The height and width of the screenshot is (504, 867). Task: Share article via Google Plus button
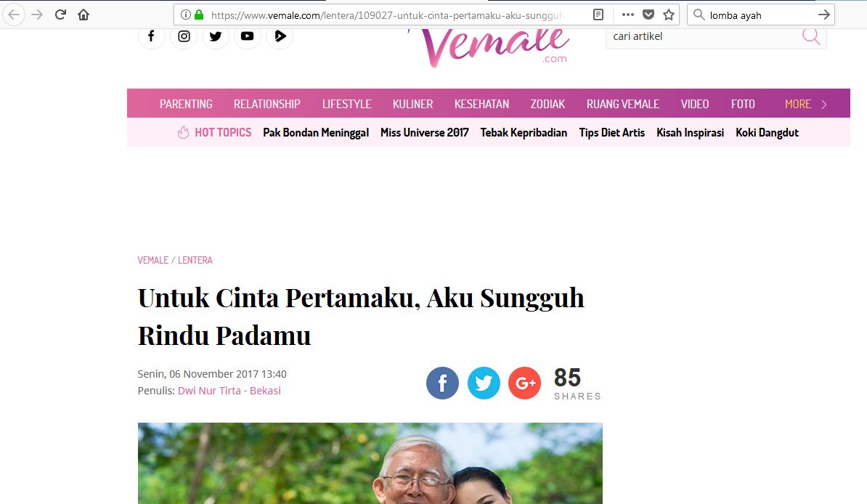tap(525, 383)
